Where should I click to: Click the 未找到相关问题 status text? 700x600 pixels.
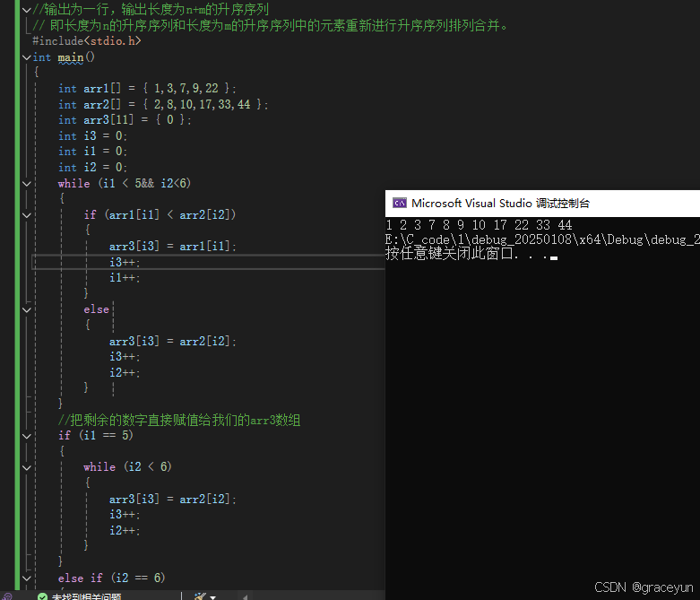point(86,597)
